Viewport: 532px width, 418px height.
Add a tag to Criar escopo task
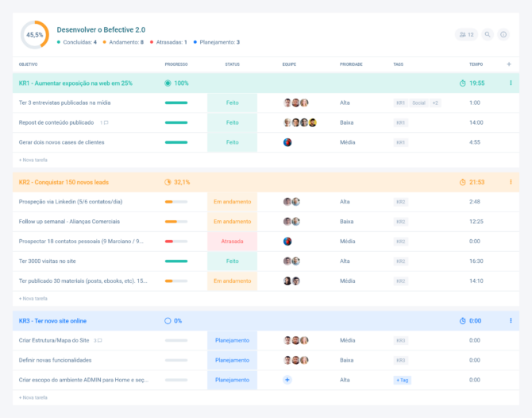pos(403,380)
